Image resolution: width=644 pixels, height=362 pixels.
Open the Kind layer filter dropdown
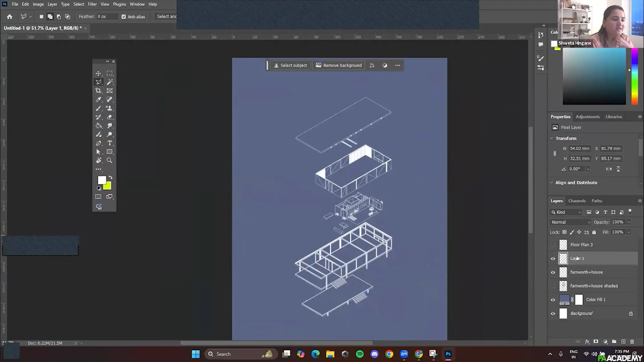tap(566, 212)
